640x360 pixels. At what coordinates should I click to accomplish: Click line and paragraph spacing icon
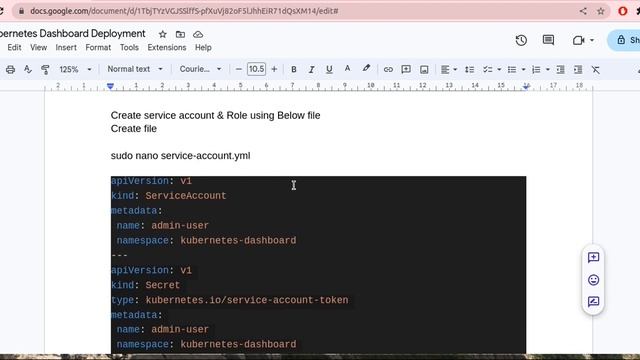point(469,69)
